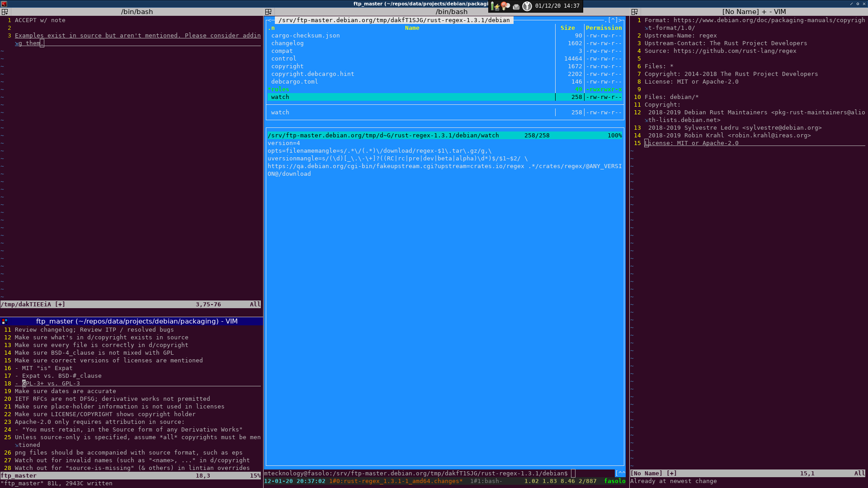Click 'Source: https://github.com/rust-lang/regex' line
868x488 pixels.
(x=720, y=51)
